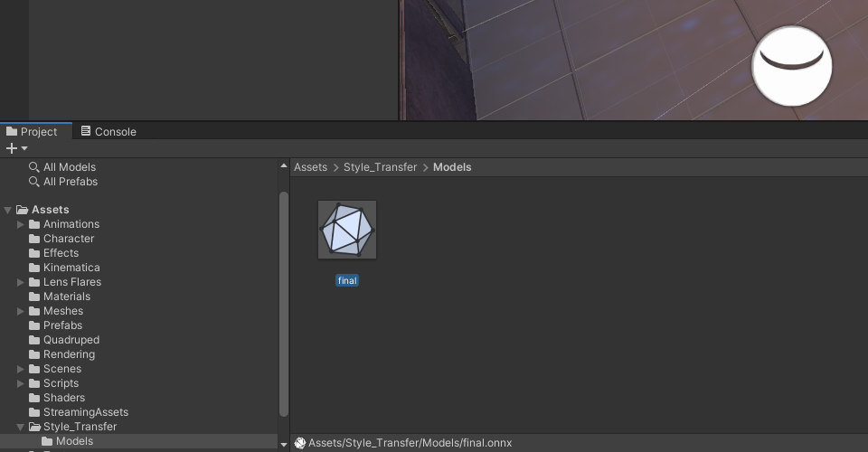Select the Kinematica folder
Screen dimensions: 868x452
click(71, 268)
